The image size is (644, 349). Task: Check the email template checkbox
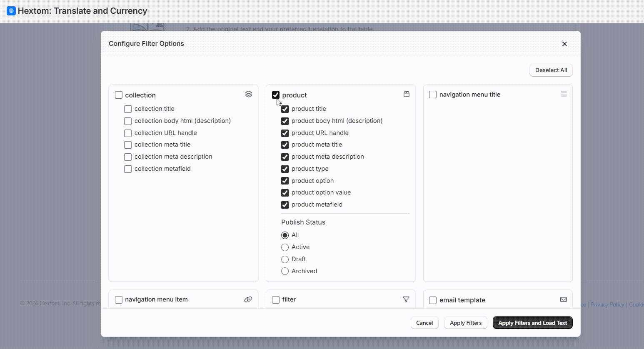[433, 300]
